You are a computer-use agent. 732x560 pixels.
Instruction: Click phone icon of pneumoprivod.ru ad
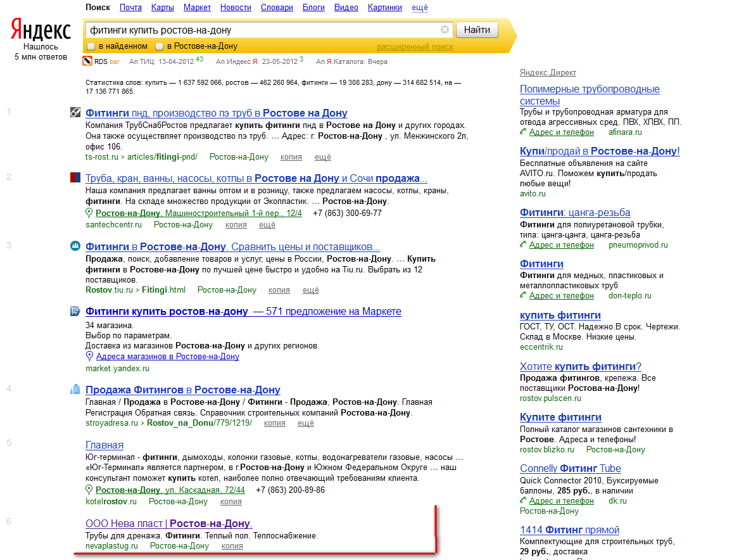click(x=523, y=245)
